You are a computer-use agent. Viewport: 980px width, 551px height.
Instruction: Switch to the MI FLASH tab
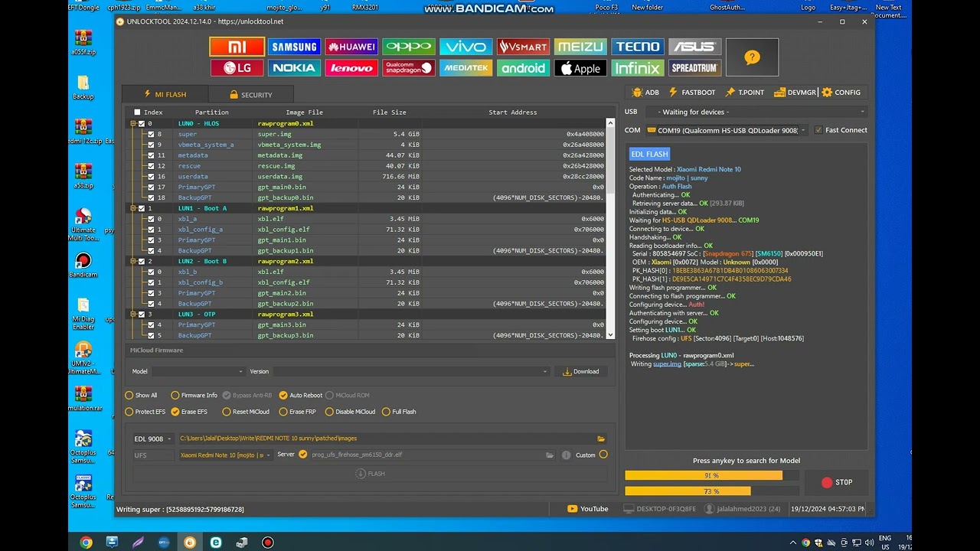165,95
